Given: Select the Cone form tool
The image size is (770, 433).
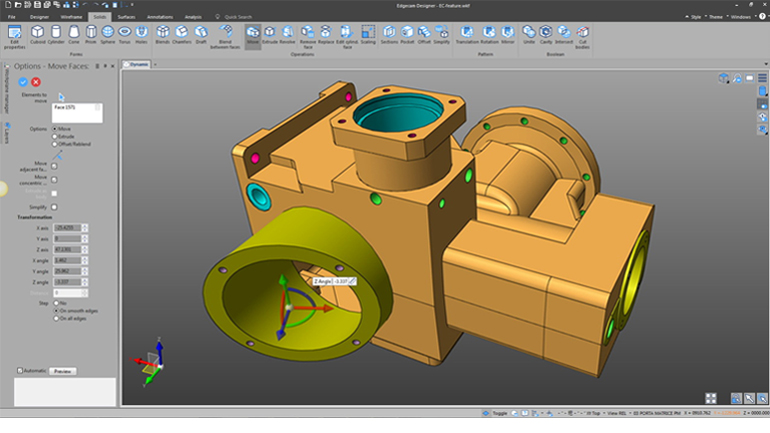Looking at the screenshot, I should 74,35.
